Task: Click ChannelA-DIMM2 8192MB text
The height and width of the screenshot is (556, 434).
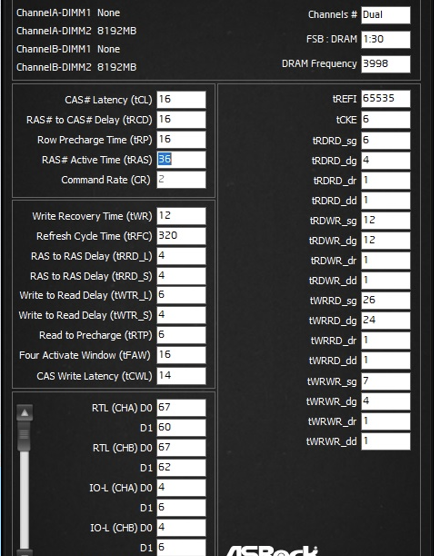Action: tap(76, 31)
